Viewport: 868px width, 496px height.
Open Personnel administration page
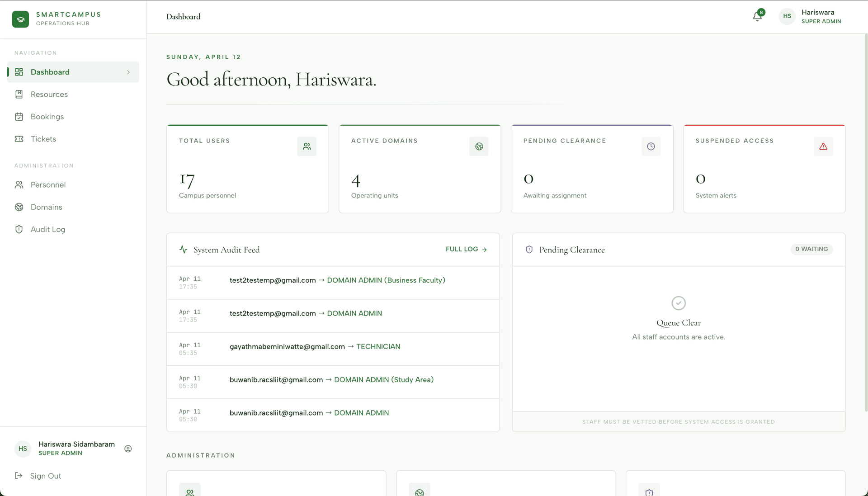click(x=73, y=184)
